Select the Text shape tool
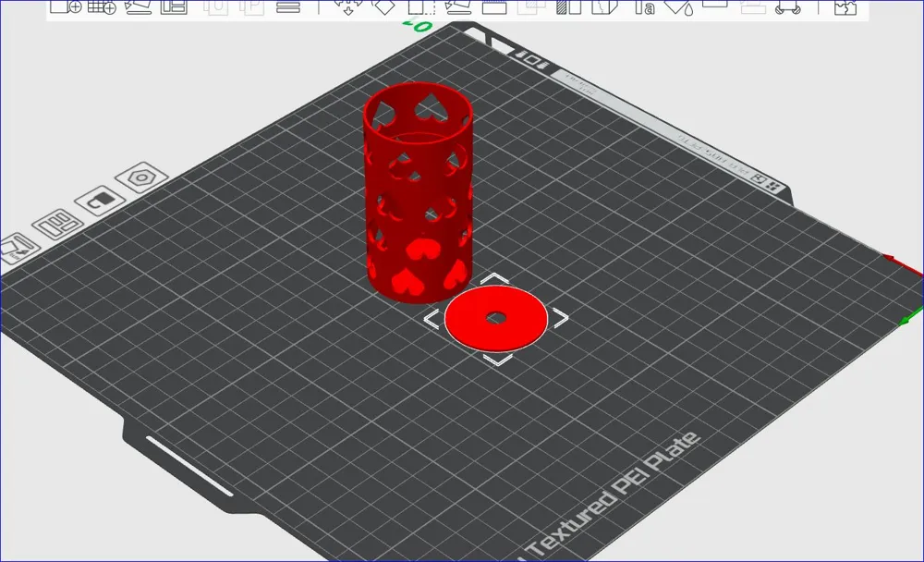Viewport: 924px width, 562px height. [643, 7]
